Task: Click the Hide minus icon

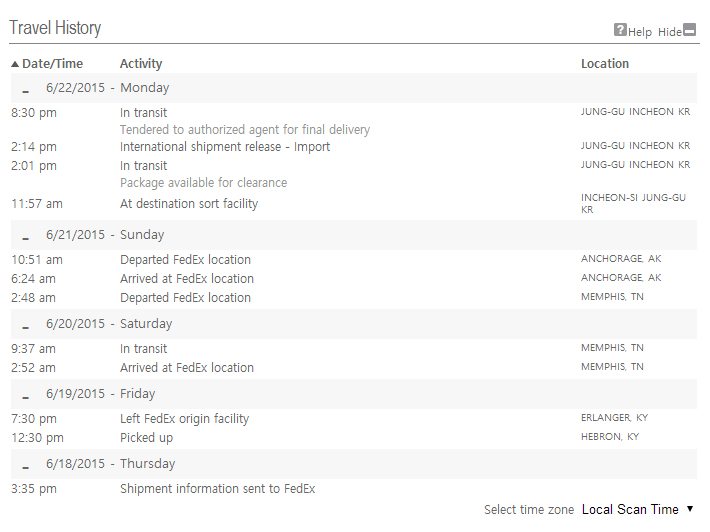Action: (x=689, y=30)
